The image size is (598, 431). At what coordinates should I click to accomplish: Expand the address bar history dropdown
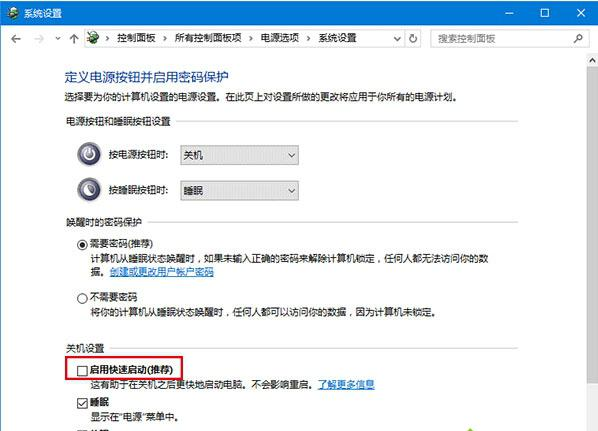point(397,39)
